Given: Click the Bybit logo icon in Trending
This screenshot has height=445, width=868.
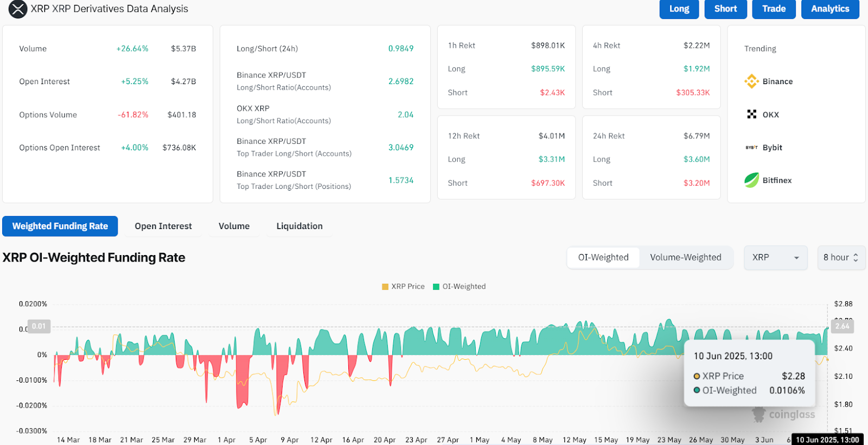Looking at the screenshot, I should pos(751,148).
